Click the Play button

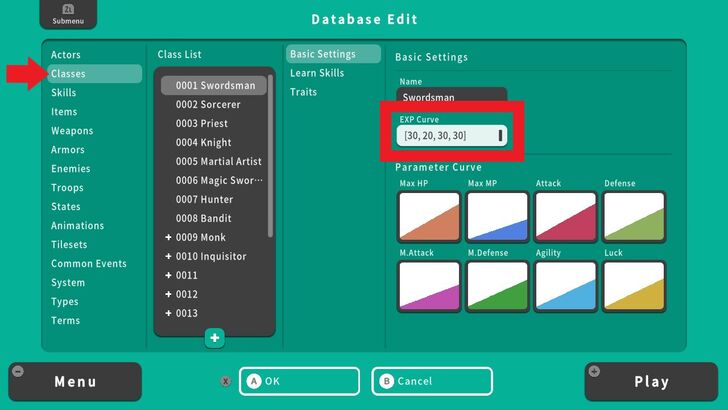[x=651, y=382]
